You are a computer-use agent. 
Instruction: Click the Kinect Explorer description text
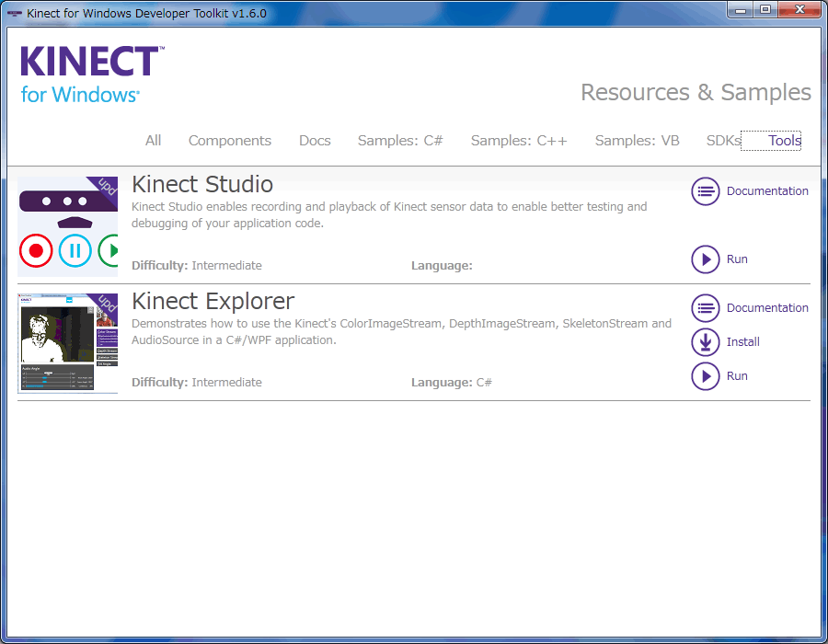pos(401,331)
